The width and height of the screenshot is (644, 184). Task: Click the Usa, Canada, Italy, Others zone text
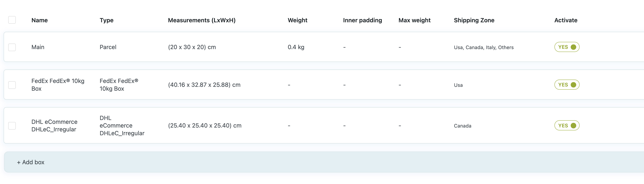click(484, 47)
